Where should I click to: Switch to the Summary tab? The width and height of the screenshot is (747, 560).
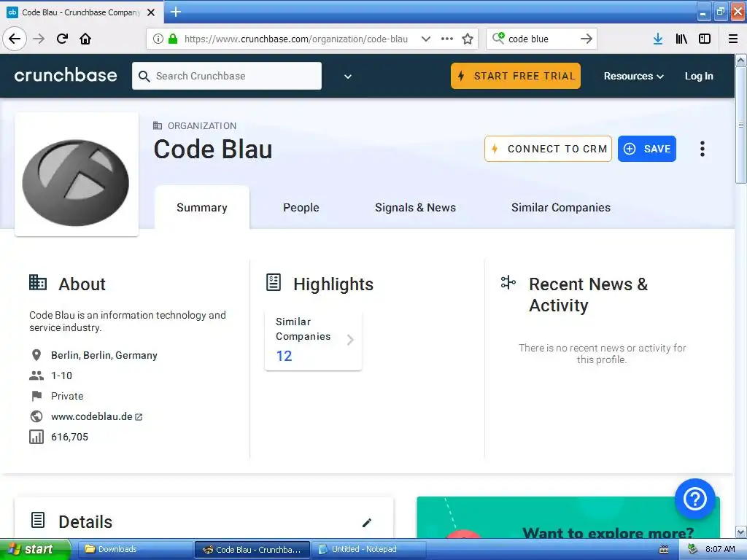pyautogui.click(x=202, y=208)
